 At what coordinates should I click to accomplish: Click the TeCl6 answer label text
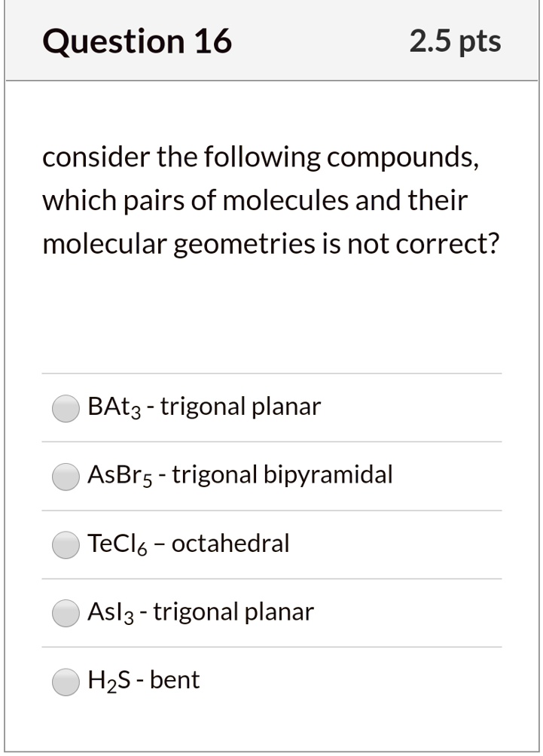click(x=188, y=544)
